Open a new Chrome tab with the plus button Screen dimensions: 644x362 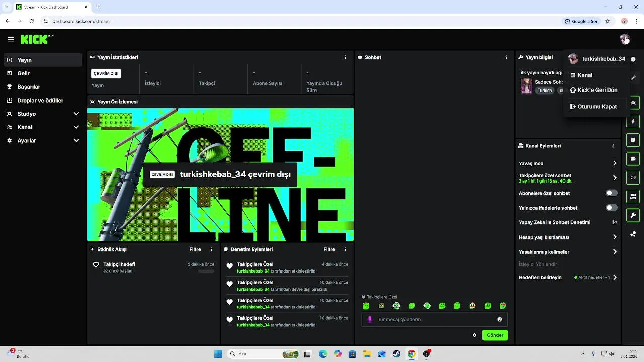[98, 7]
